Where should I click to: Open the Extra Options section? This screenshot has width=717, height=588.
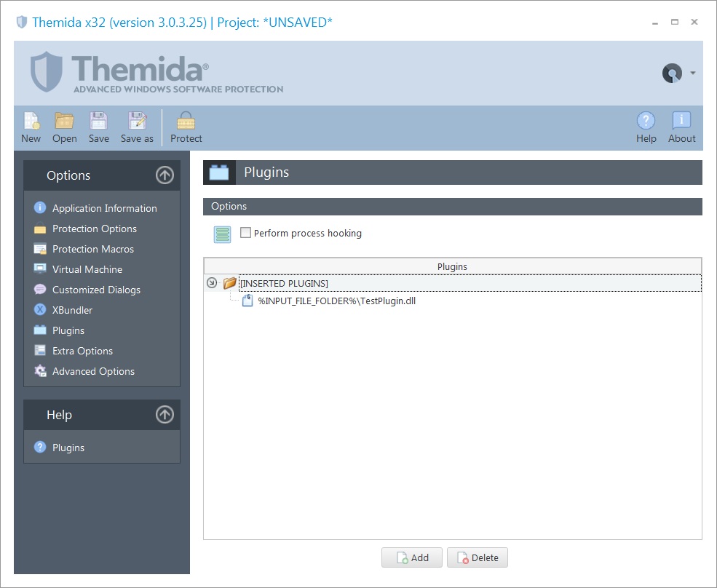tap(83, 351)
